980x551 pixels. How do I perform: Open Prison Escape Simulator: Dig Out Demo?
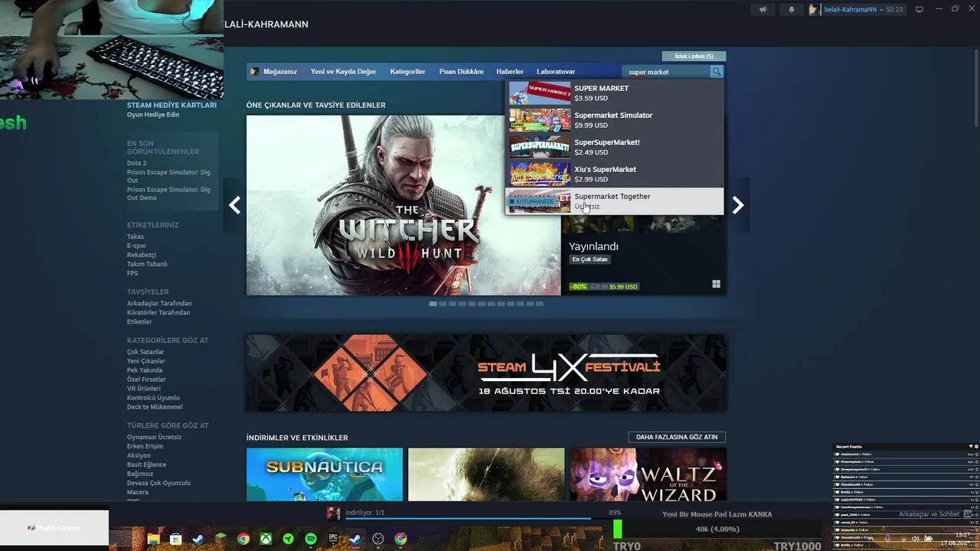[x=168, y=194]
